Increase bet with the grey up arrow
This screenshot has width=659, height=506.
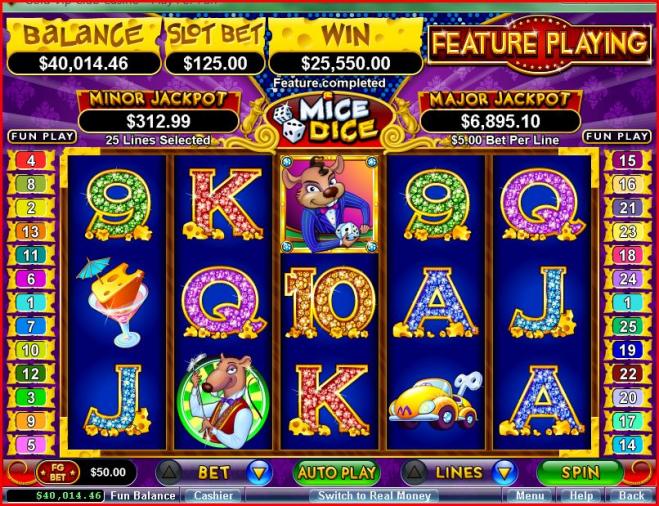point(169,473)
